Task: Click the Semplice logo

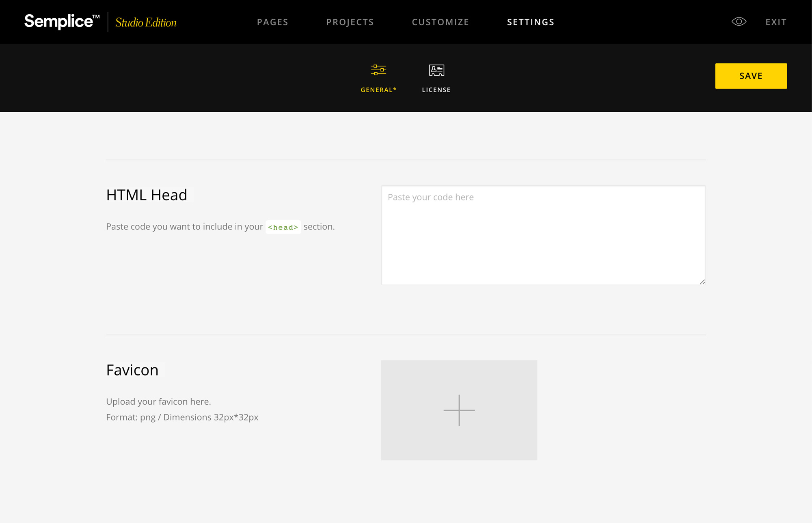Action: point(62,22)
